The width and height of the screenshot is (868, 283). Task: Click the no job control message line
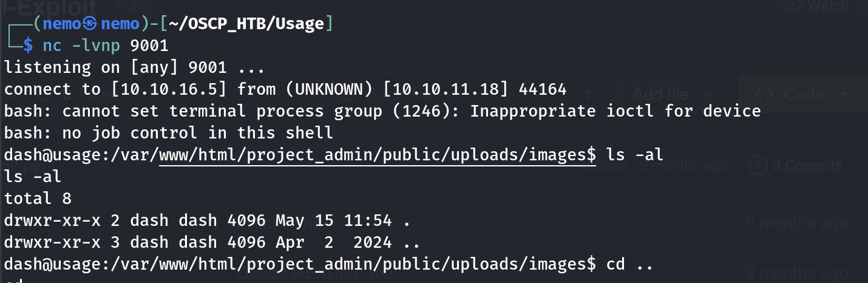(x=169, y=133)
